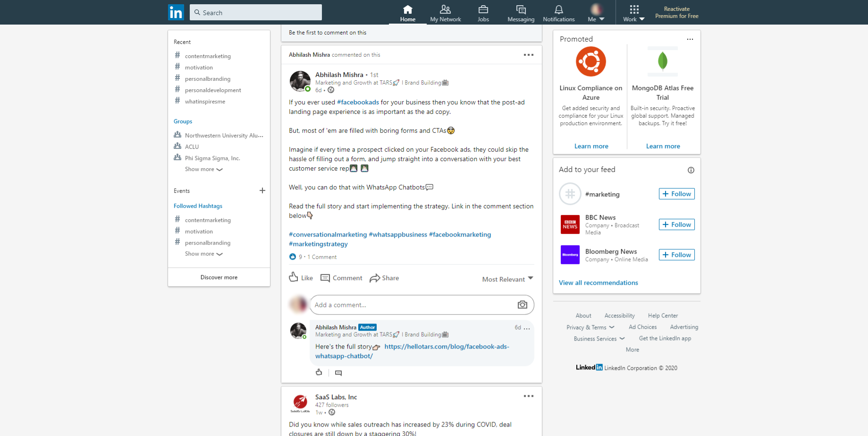The height and width of the screenshot is (436, 868).
Task: Open the Jobs tab
Action: coord(483,13)
